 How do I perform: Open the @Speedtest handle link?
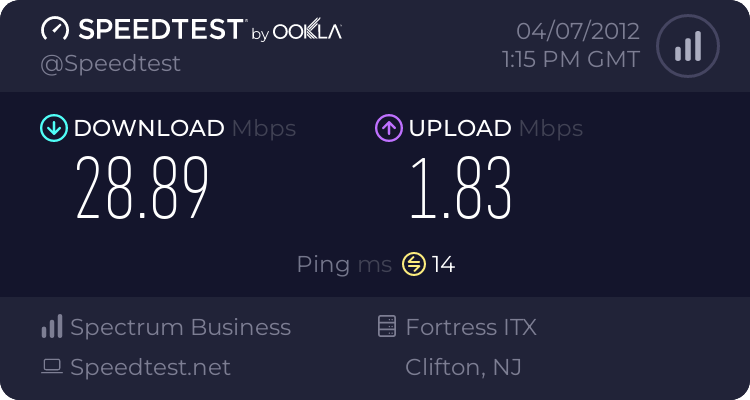[110, 64]
